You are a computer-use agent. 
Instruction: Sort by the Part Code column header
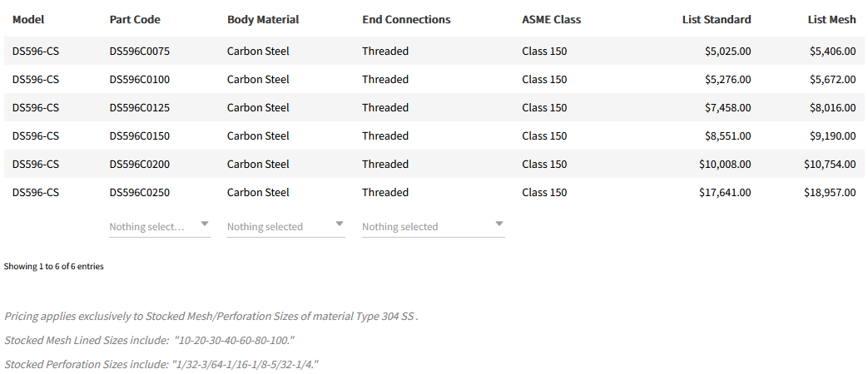135,19
